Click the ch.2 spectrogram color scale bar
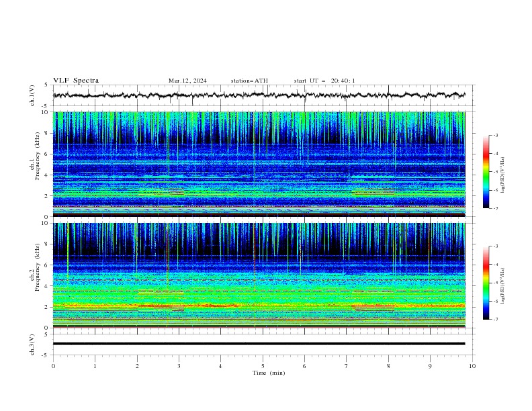This screenshot has height=411, width=532. (x=486, y=283)
